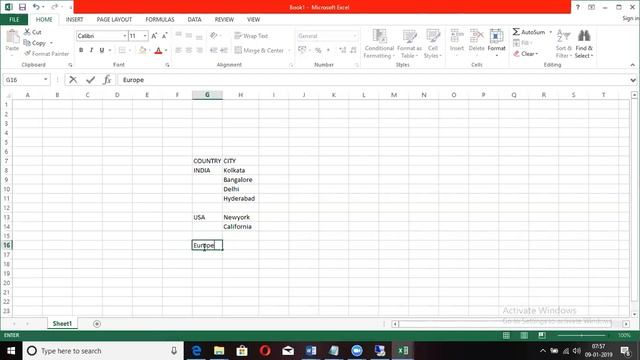
Task: Open Format as Table gallery
Action: coord(409,44)
